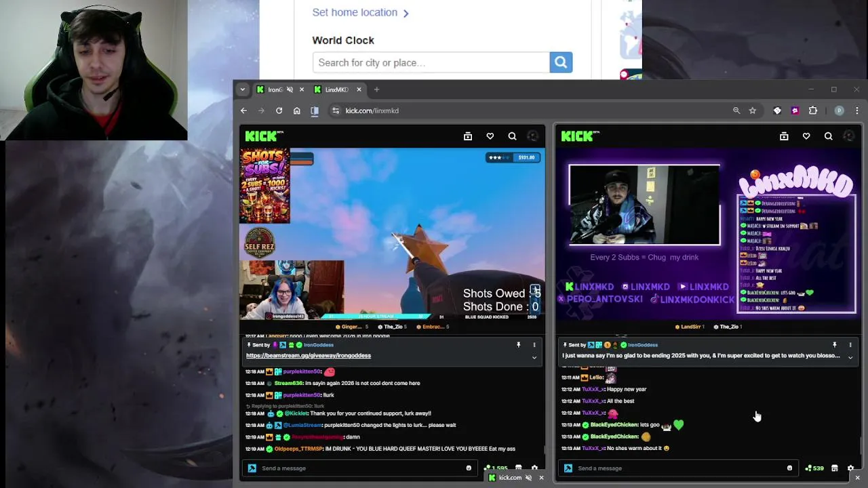Open left pinned message three-dot options
This screenshot has width=868, height=488.
pyautogui.click(x=534, y=345)
